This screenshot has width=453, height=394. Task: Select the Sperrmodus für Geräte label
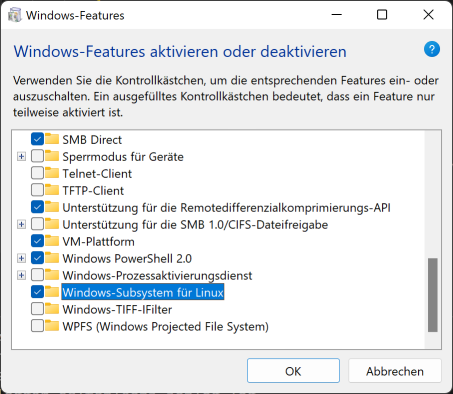tap(123, 156)
